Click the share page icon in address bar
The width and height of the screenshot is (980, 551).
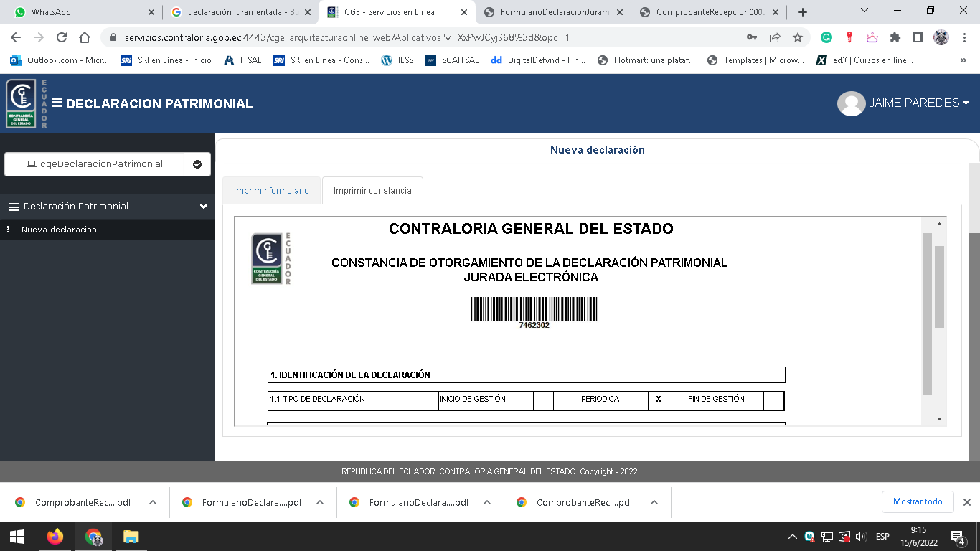click(x=775, y=37)
